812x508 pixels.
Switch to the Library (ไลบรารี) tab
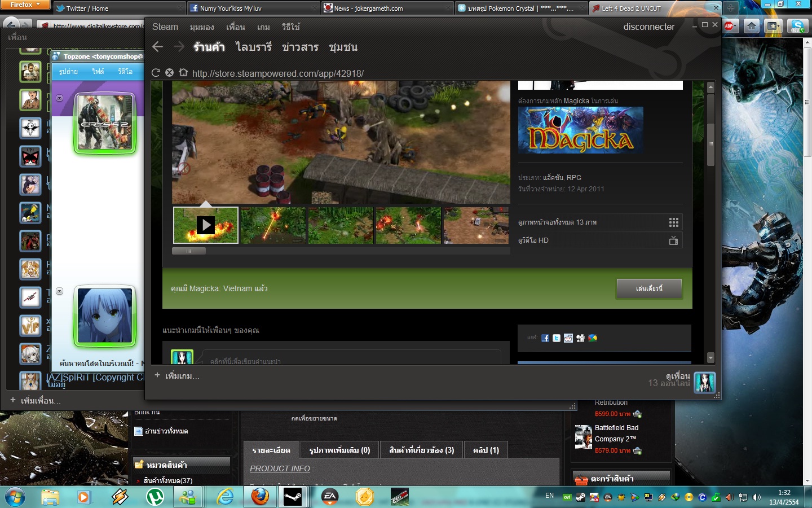(254, 47)
